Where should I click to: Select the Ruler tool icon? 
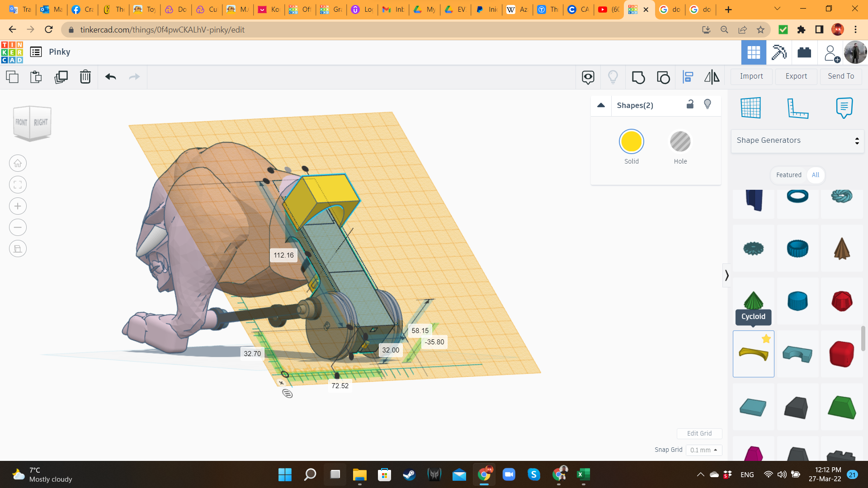797,108
